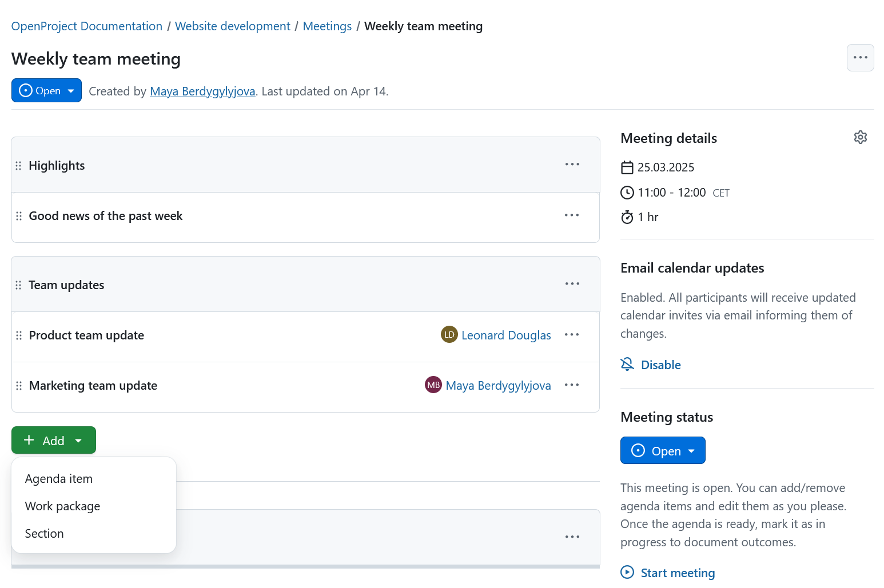This screenshot has width=884, height=588.
Task: Click the calendar icon beside 25.03.2025
Action: tap(627, 167)
